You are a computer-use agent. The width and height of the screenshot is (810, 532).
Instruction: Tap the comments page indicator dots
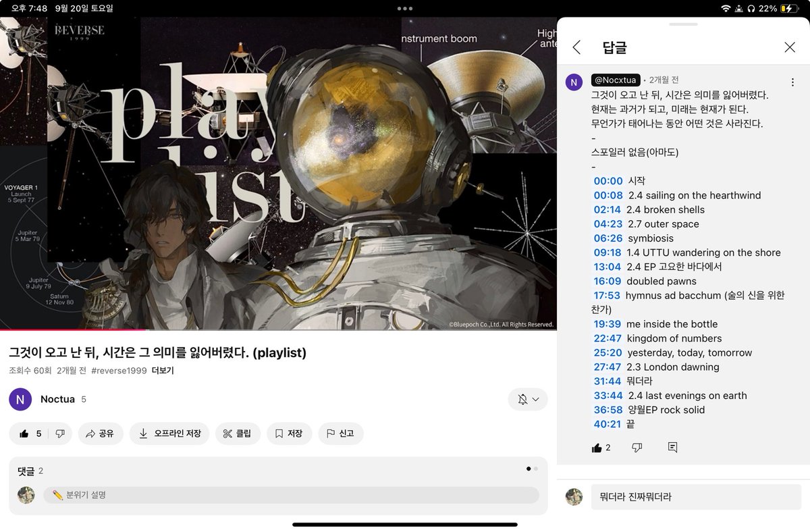click(532, 469)
